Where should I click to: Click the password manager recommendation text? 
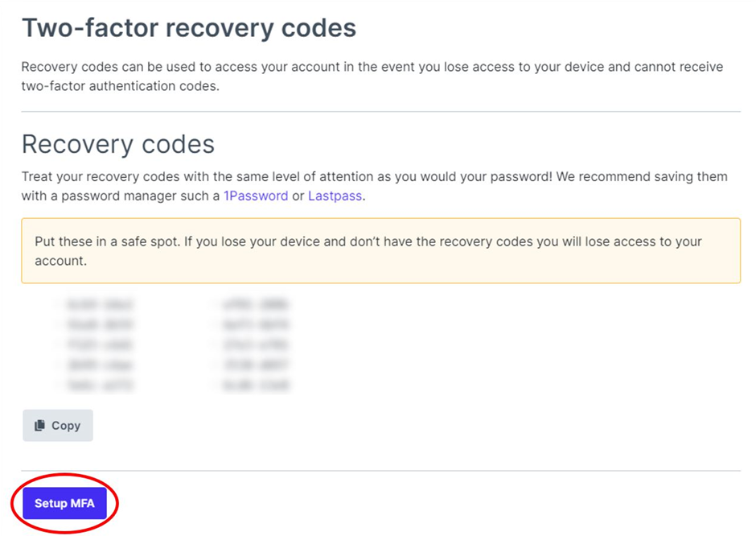tap(373, 186)
